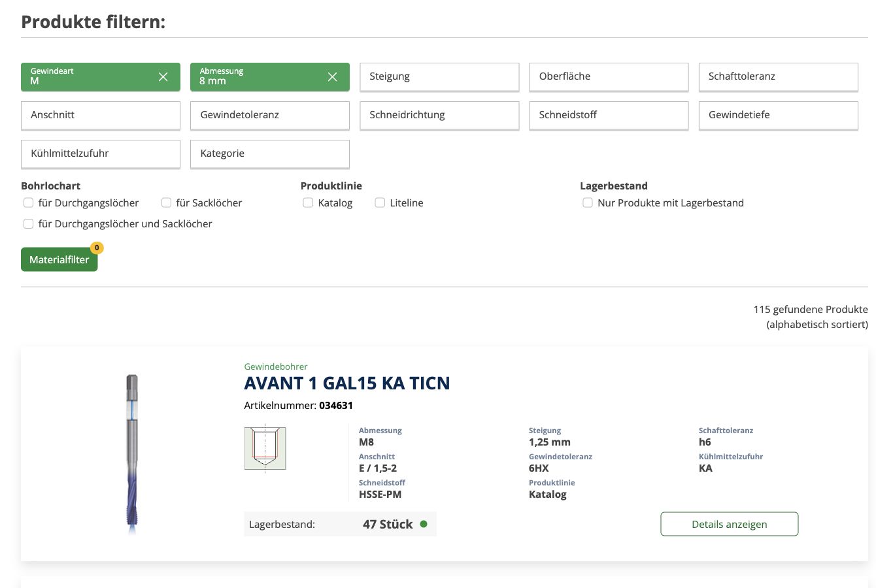This screenshot has height=588, width=876.
Task: Check 'für Sacklöcher' checkbox
Action: (166, 203)
